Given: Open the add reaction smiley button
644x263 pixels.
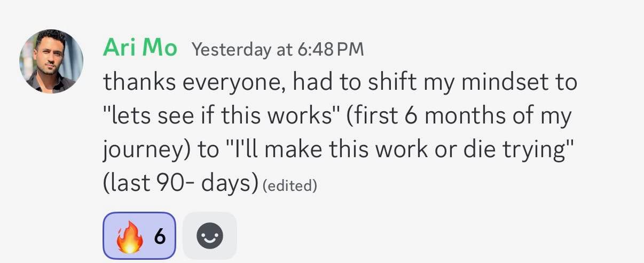Looking at the screenshot, I should pyautogui.click(x=209, y=236).
